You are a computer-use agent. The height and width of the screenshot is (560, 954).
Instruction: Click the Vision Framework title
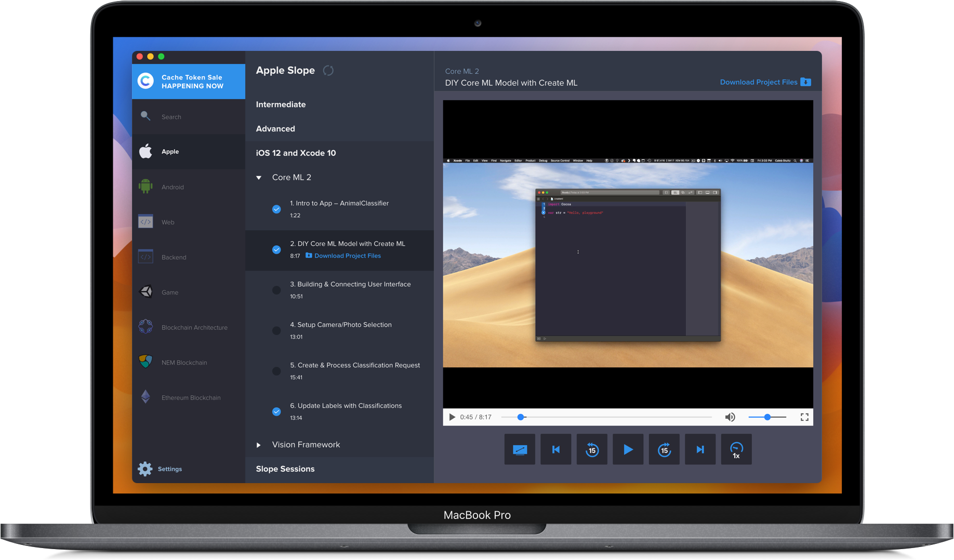(x=306, y=445)
